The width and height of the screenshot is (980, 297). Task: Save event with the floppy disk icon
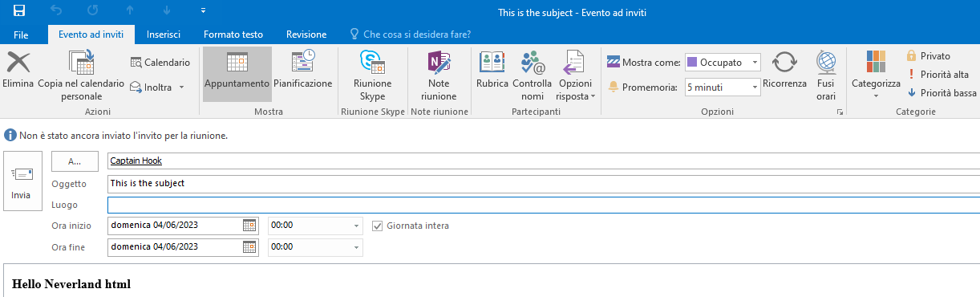click(x=19, y=10)
